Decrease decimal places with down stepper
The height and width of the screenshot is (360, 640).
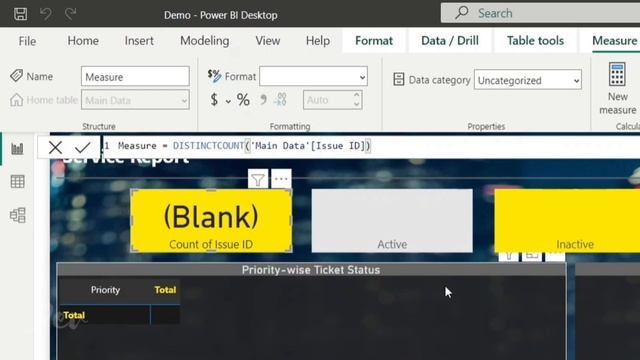(x=356, y=104)
